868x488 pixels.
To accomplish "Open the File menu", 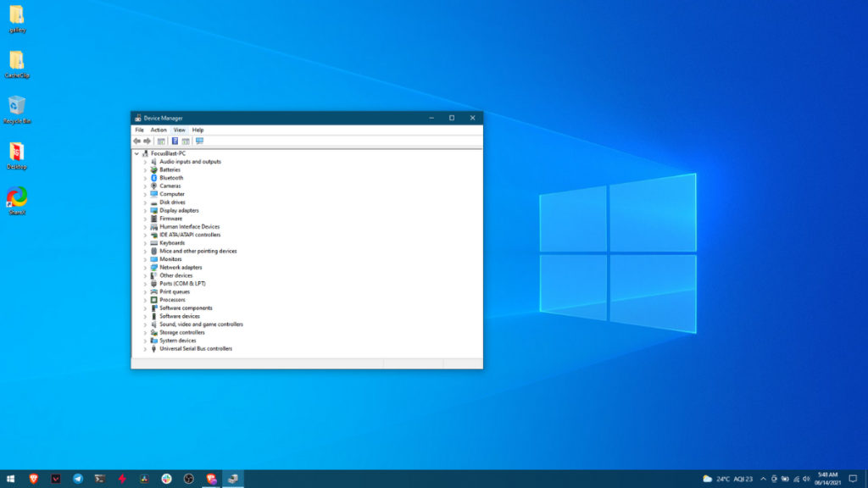I will (x=141, y=130).
